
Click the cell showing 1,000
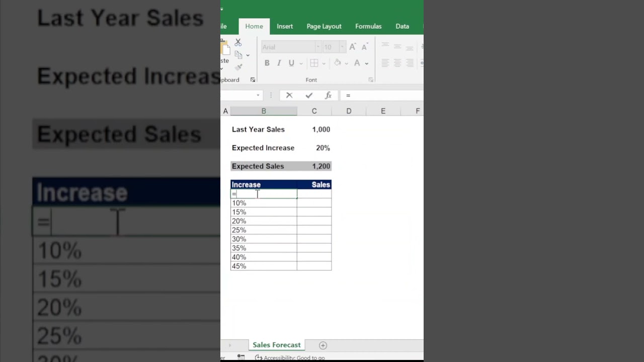[x=314, y=129]
